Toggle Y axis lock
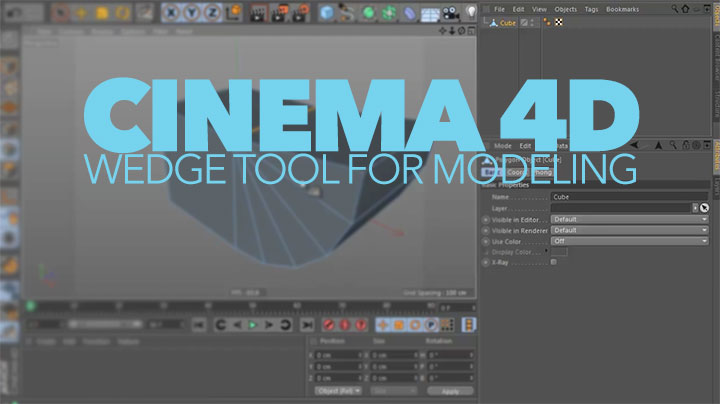Screen dimensions: 720x404 192,12
